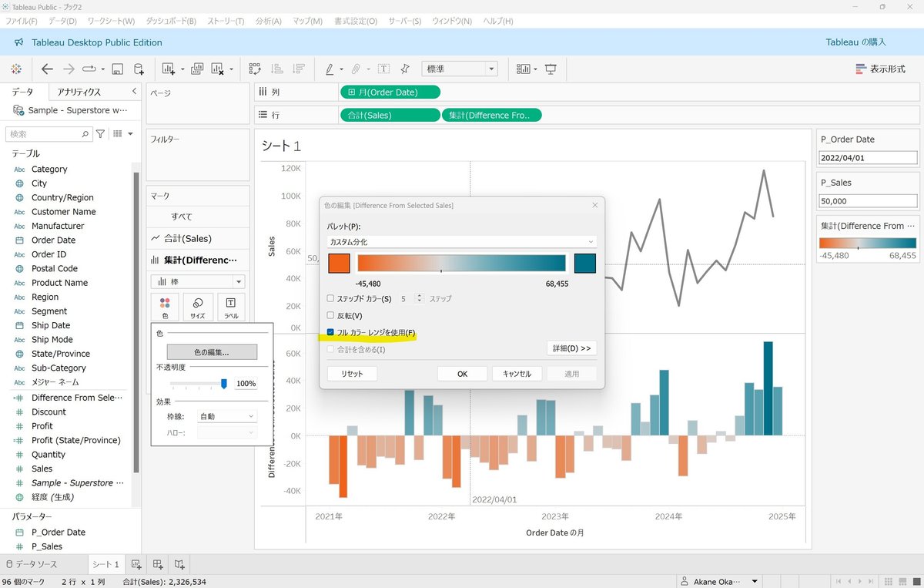The height and width of the screenshot is (588, 924).
Task: Open the 分析(A) menu
Action: tap(268, 21)
